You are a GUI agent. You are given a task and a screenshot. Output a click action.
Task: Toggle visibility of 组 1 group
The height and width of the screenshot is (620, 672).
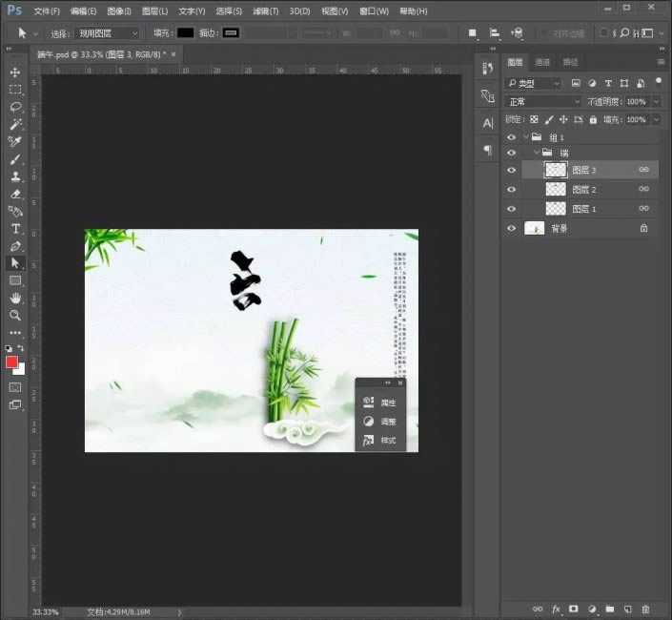(512, 137)
